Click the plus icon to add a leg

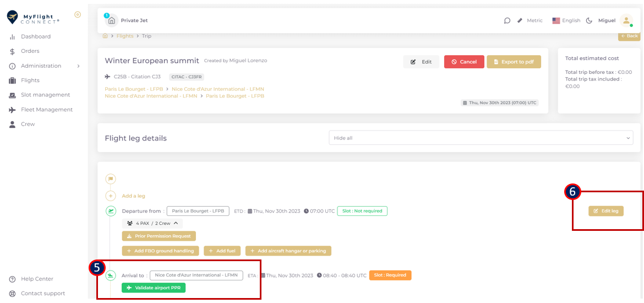[111, 196]
